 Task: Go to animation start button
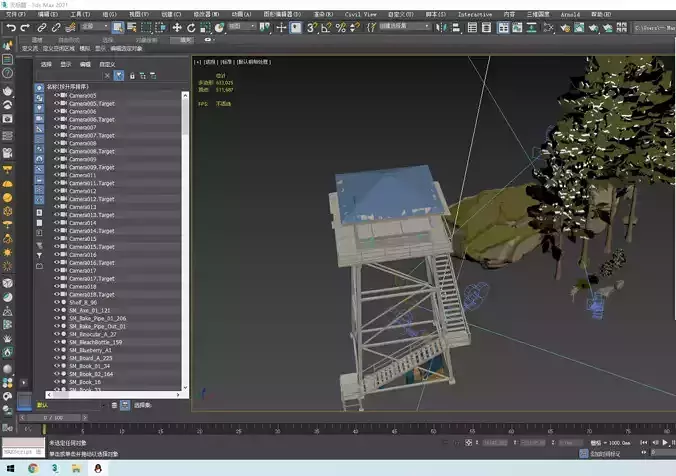(644, 442)
